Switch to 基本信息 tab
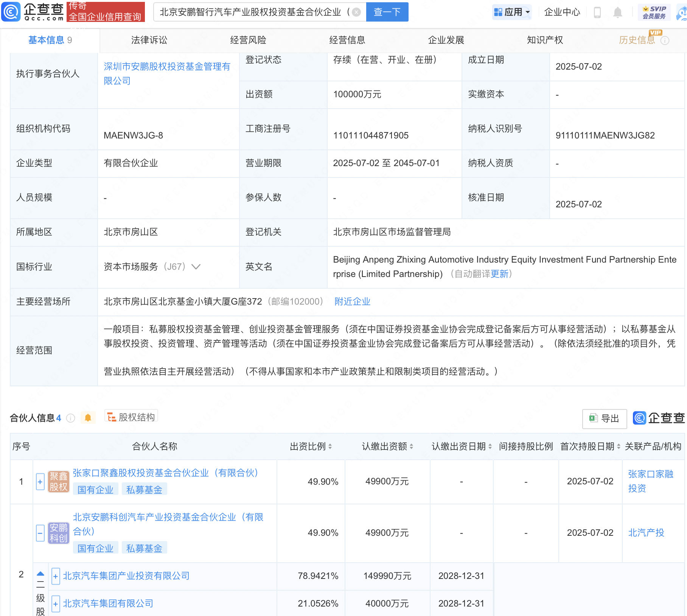The height and width of the screenshot is (616, 687). tap(50, 40)
